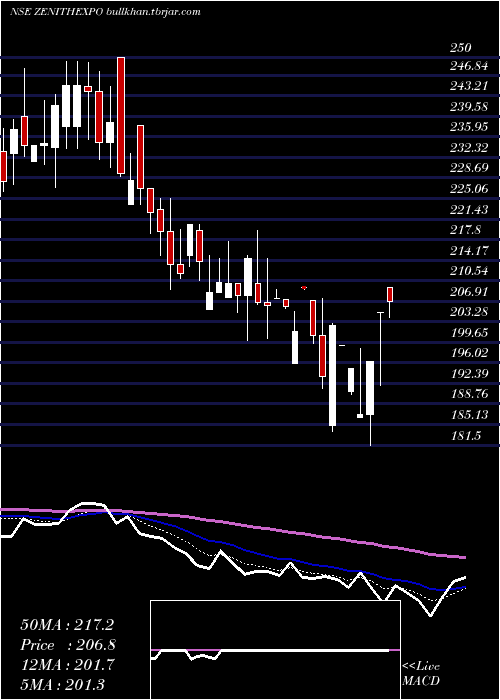Click the 232.32 price axis label
The image size is (500, 700).
(469, 148)
